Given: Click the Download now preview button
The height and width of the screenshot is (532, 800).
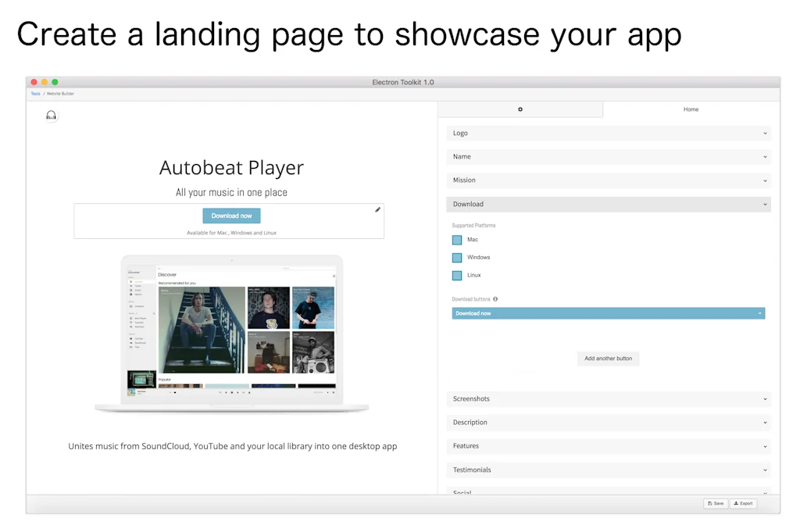Looking at the screenshot, I should tap(231, 216).
